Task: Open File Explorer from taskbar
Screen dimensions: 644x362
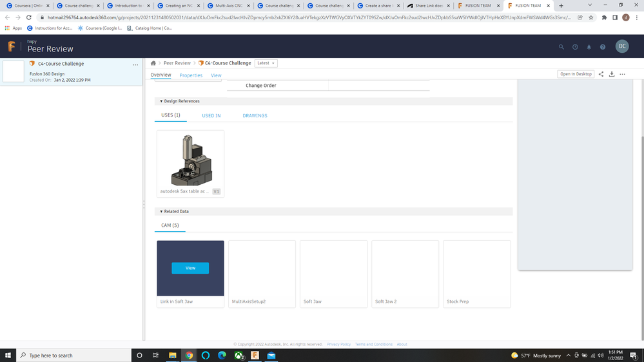Action: [173, 356]
